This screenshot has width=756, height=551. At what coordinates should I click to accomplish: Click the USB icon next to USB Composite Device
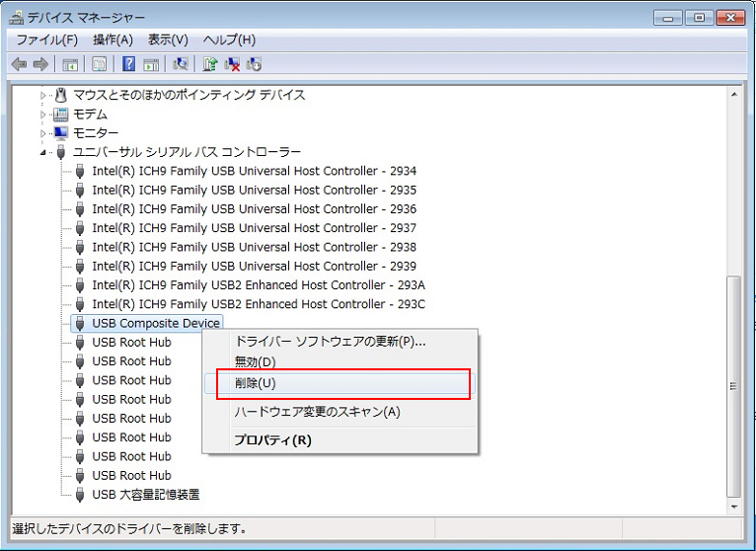click(80, 323)
